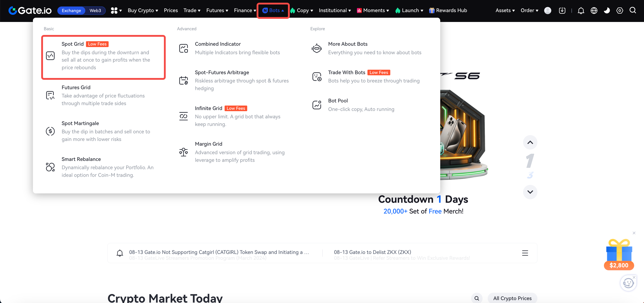
Task: Toggle dark mode with moon icon
Action: click(x=607, y=11)
